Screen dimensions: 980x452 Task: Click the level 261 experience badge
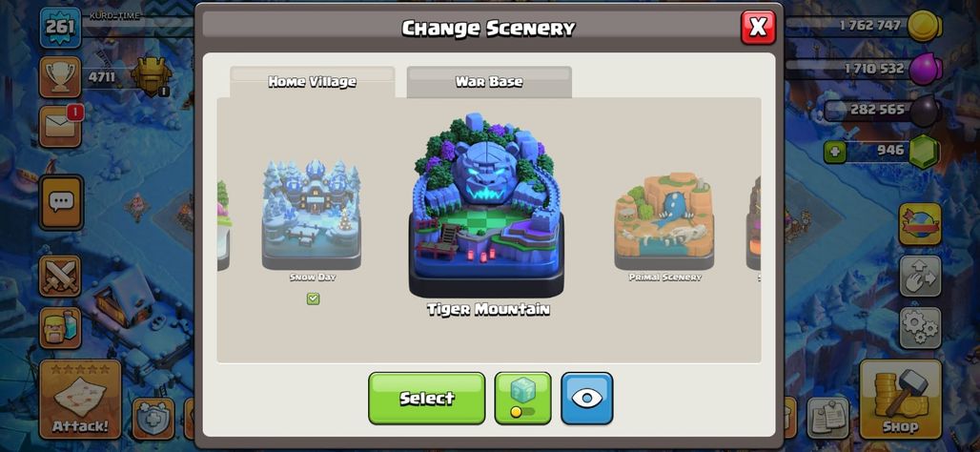coord(61,27)
